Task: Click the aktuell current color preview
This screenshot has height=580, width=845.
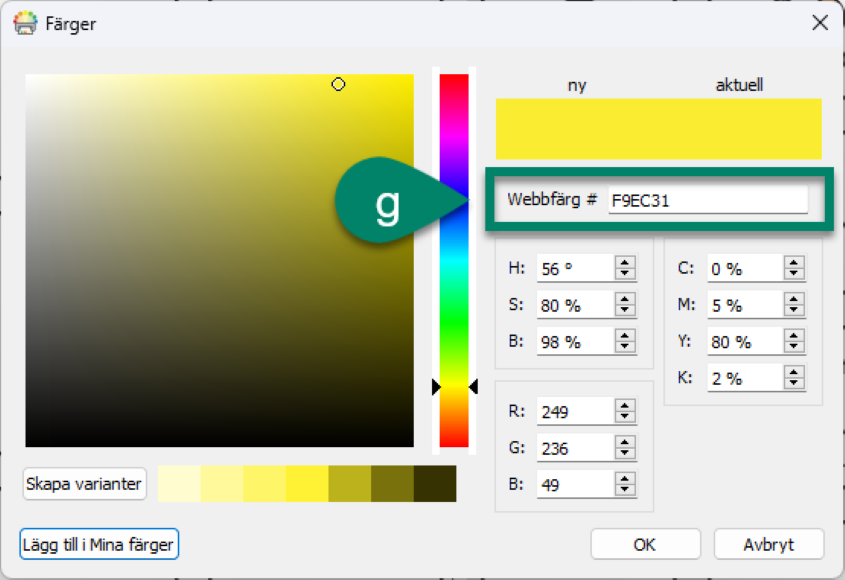Action: click(740, 128)
